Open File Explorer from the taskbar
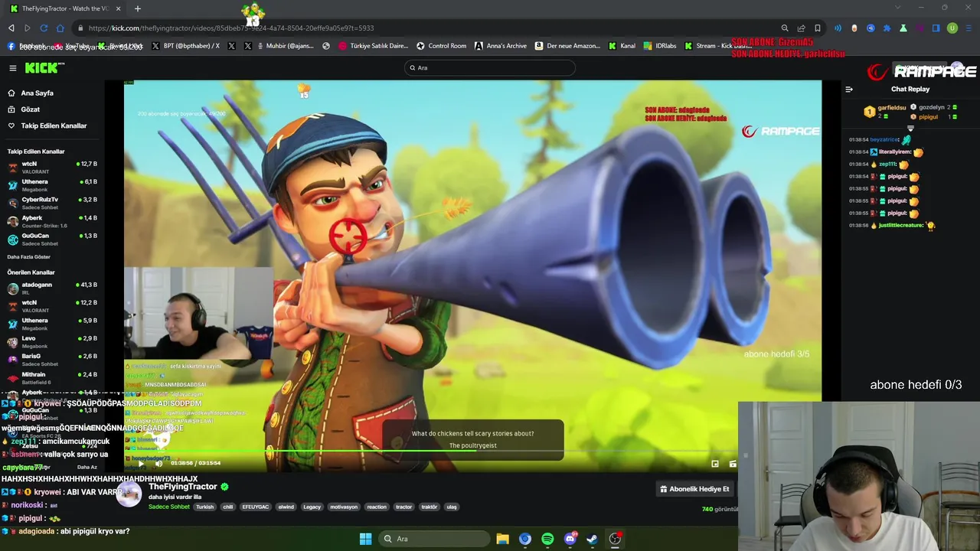The height and width of the screenshot is (551, 980). pos(502,539)
